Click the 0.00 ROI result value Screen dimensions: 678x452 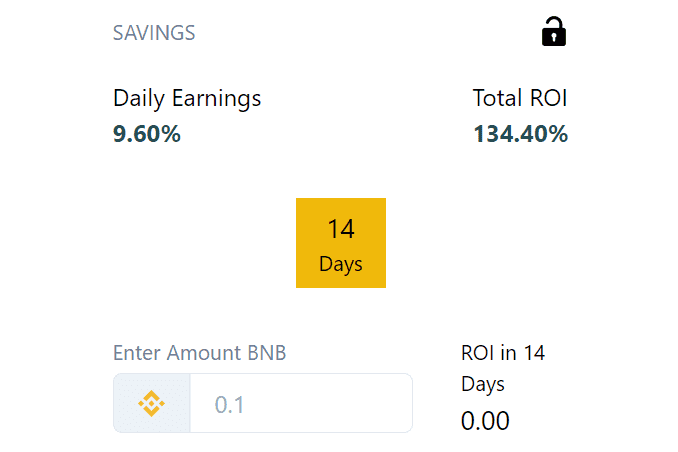[485, 421]
